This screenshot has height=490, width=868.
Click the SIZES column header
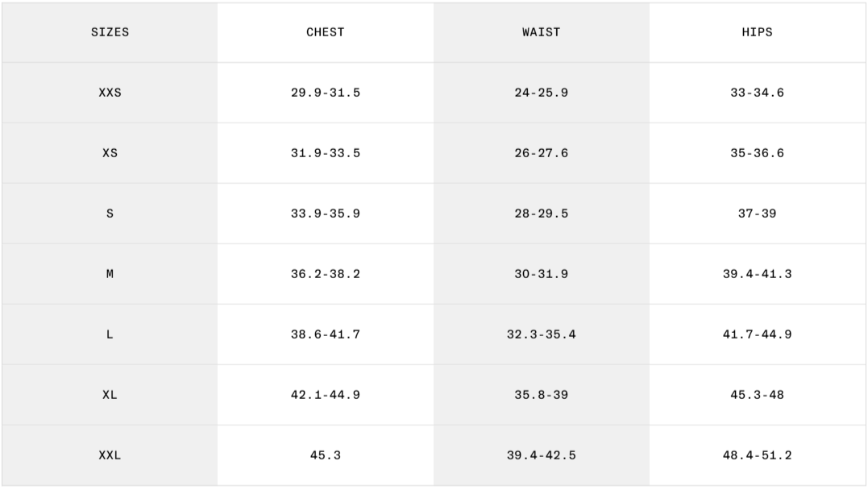click(110, 32)
